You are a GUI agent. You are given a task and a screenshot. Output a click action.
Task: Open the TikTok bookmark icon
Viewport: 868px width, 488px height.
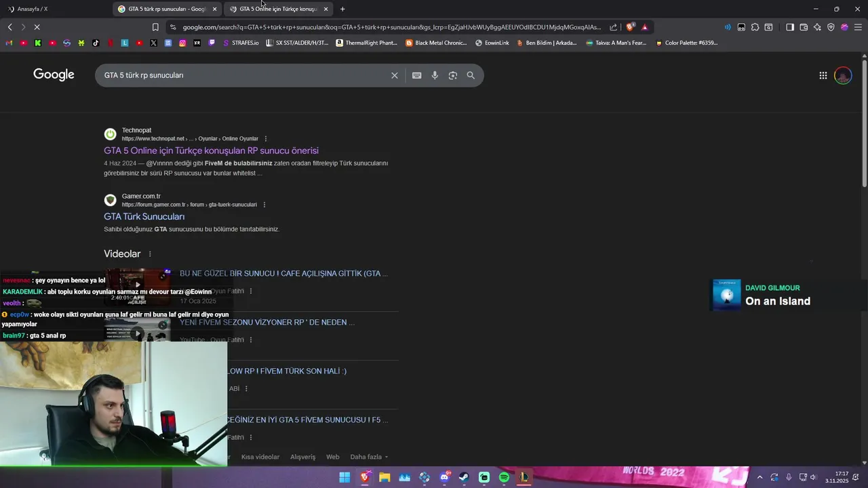[x=96, y=43]
